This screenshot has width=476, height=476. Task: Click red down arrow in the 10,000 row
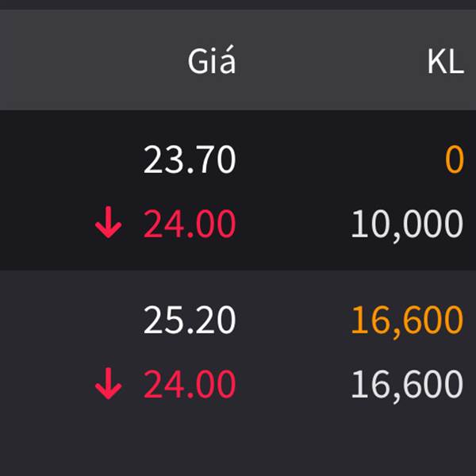coord(108,225)
